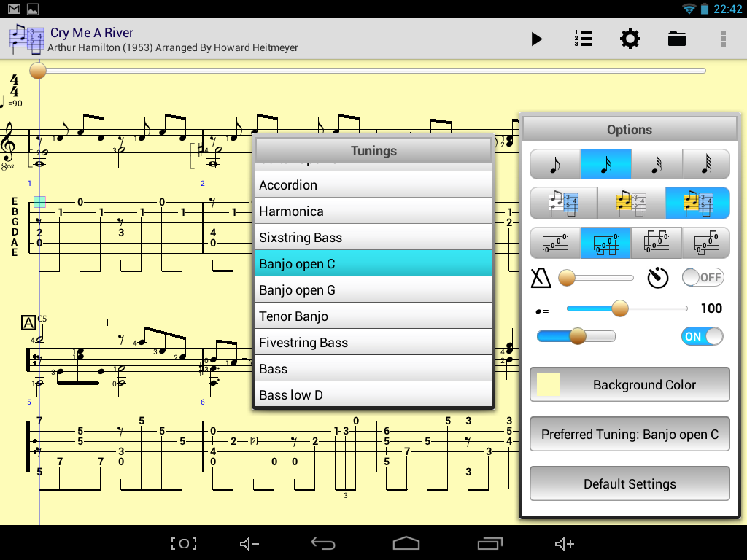Select eighth note resolution option
This screenshot has height=560, width=747.
[555, 164]
